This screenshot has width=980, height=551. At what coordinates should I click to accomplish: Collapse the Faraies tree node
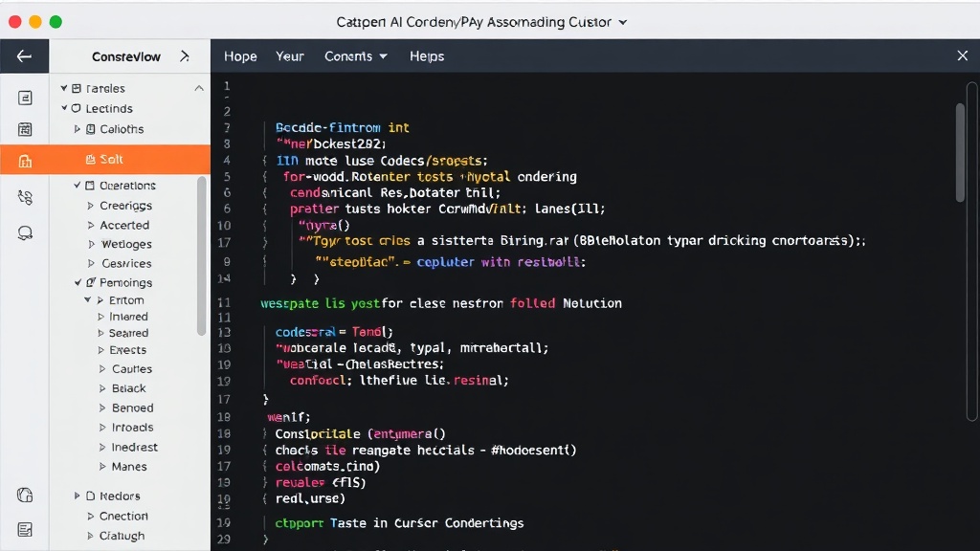tap(64, 88)
